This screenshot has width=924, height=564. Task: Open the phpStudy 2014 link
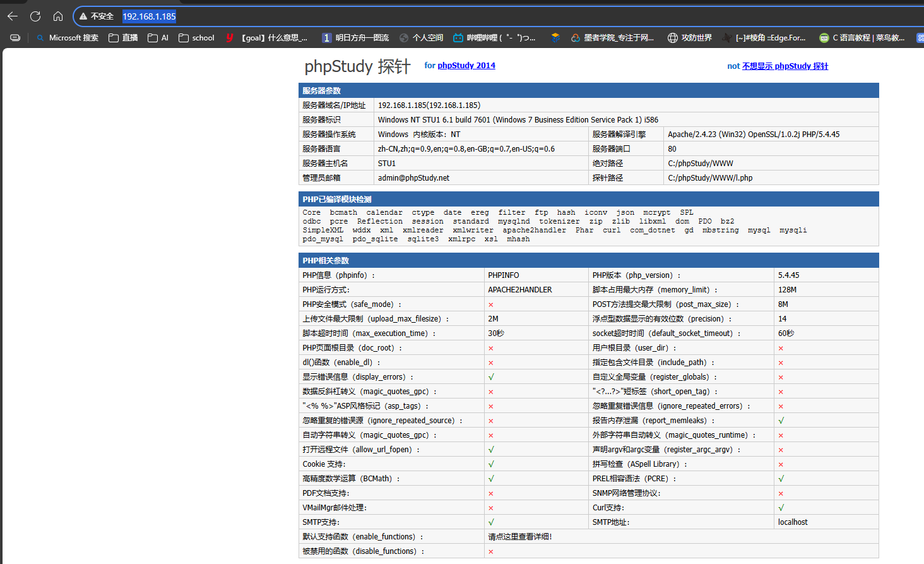tap(466, 66)
